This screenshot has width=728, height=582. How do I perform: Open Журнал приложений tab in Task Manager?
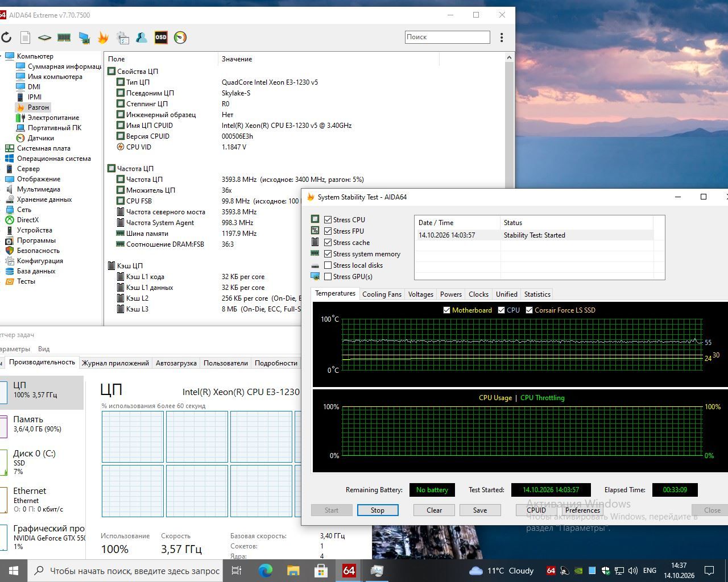(115, 363)
